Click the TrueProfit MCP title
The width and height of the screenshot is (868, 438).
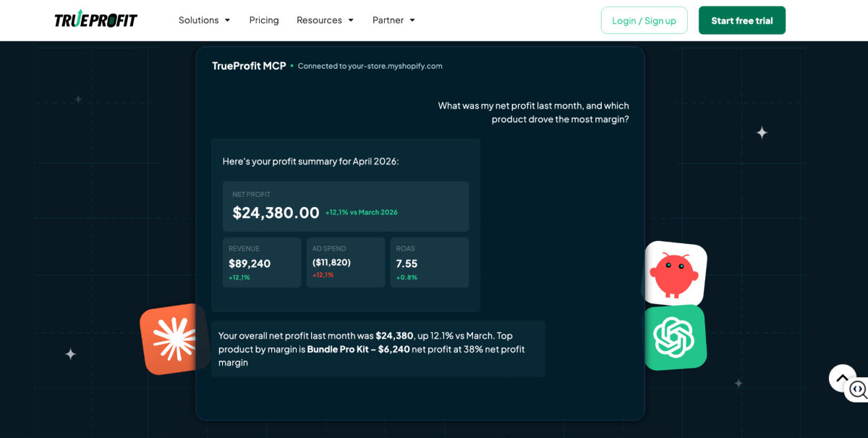point(249,66)
